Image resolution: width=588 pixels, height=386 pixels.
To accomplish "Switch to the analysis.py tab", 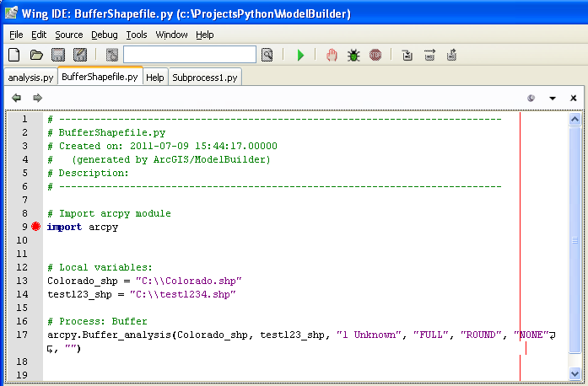I will click(x=30, y=77).
